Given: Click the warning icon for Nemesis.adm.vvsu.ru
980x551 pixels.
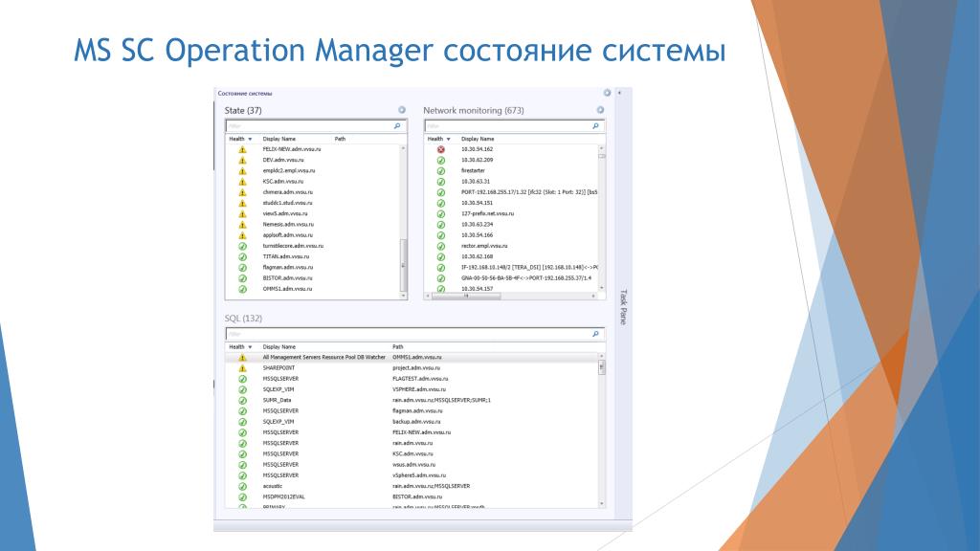Looking at the screenshot, I should tap(242, 225).
